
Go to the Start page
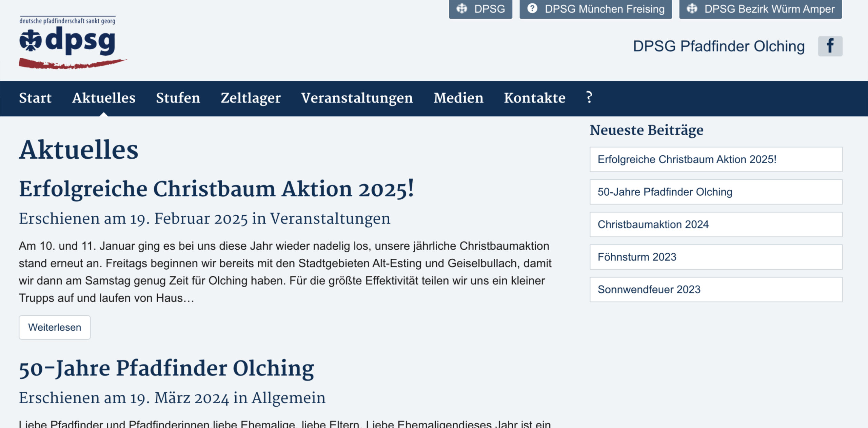35,98
